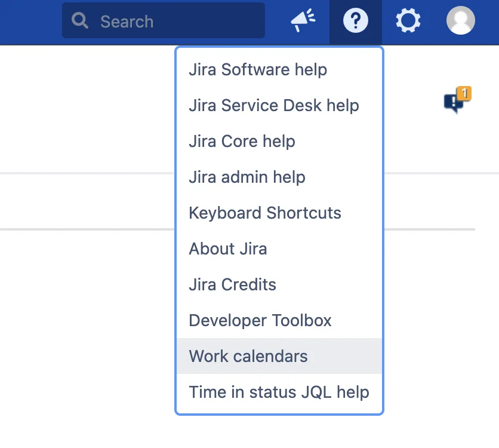Click the highlighted Work calendars item

pos(279,356)
